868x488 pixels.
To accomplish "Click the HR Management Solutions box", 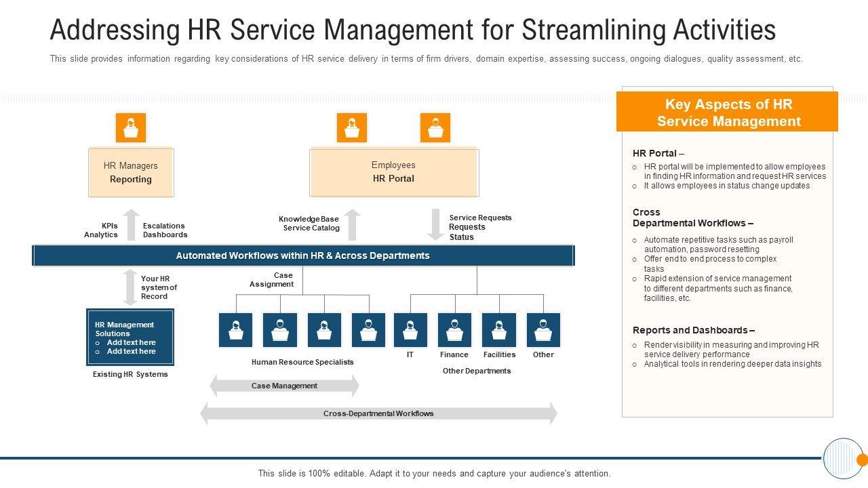I will coord(131,338).
